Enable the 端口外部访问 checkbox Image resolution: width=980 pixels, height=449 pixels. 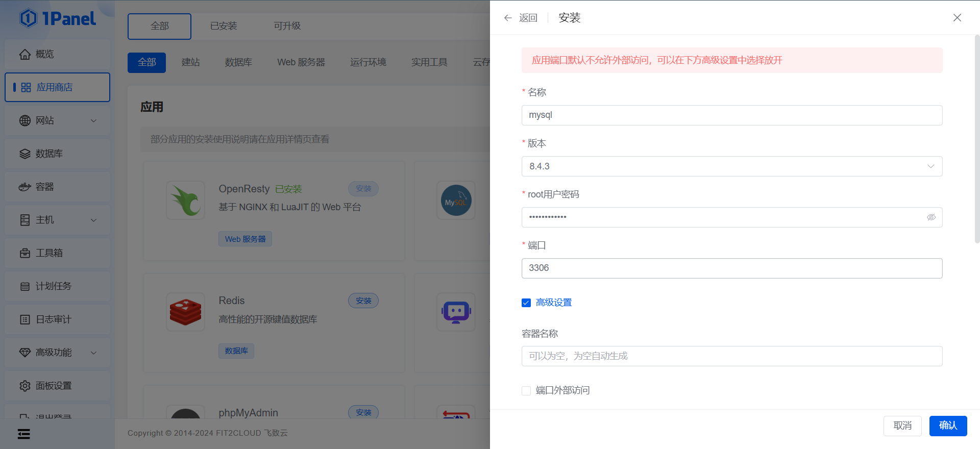[526, 391]
